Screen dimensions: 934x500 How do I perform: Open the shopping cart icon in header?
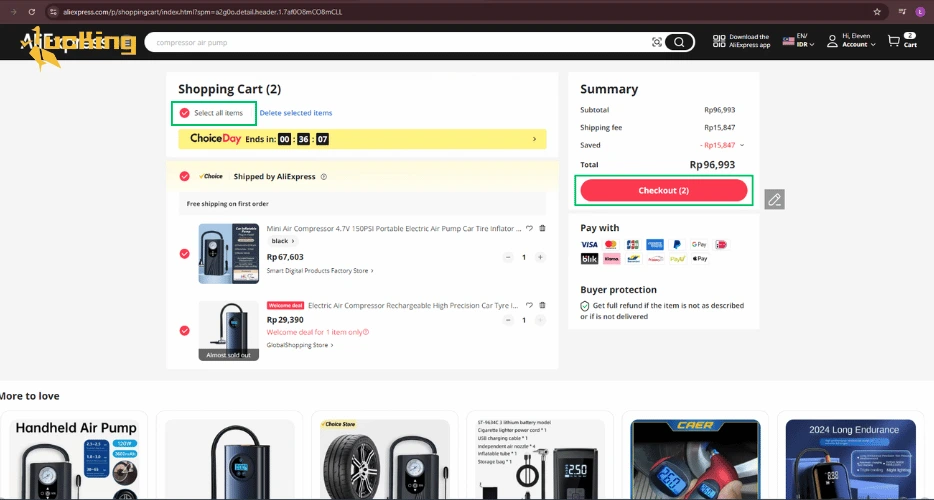click(x=893, y=41)
